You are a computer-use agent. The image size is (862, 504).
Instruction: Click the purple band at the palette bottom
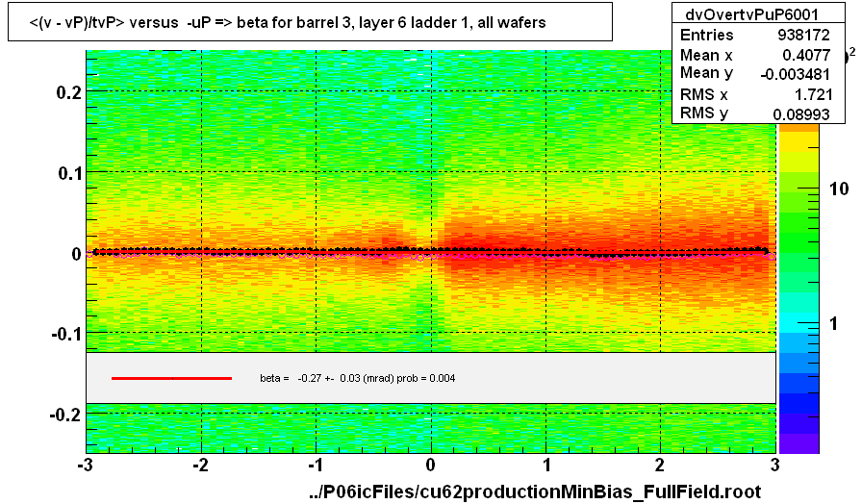coord(799,443)
